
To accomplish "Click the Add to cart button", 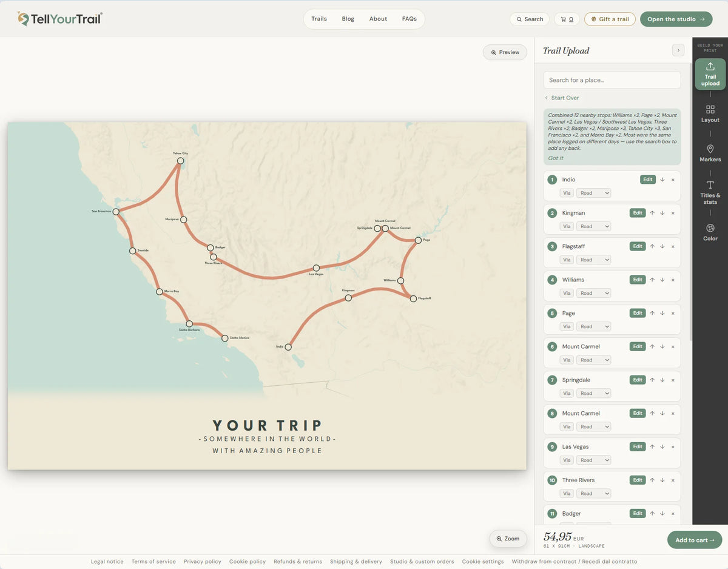I will (x=695, y=540).
